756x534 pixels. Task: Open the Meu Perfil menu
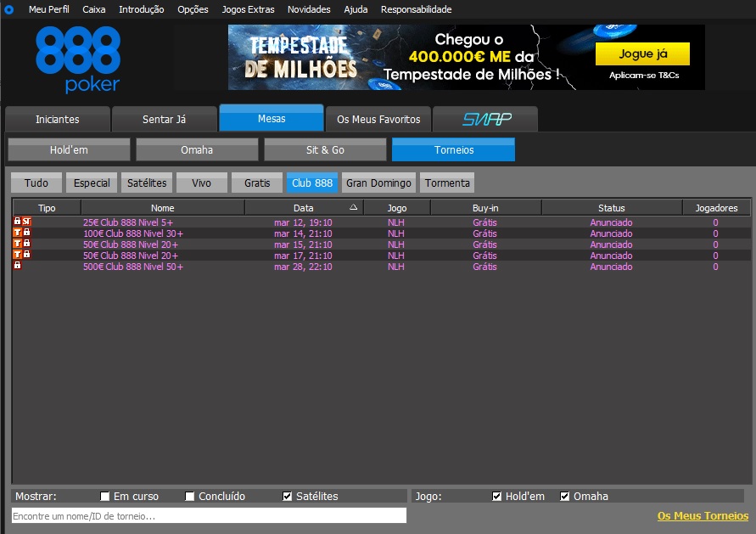tap(48, 9)
